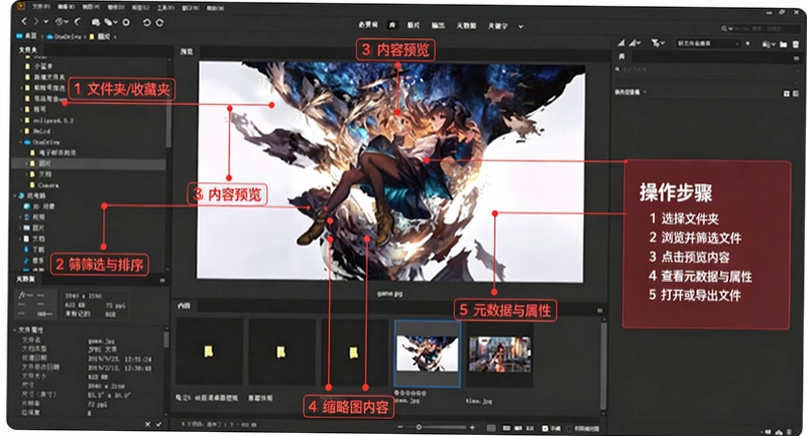Go back with the left arrow icon
The image size is (807, 436).
(x=24, y=22)
